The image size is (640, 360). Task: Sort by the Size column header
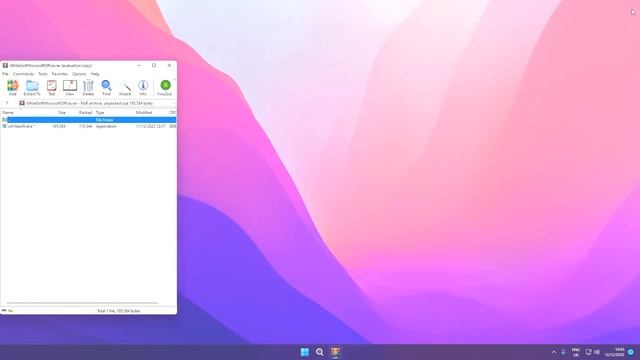[x=62, y=113]
